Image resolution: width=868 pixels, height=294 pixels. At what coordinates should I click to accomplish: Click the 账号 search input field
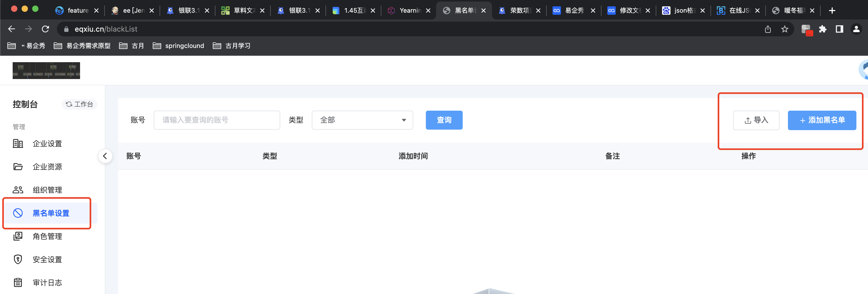[x=217, y=120]
